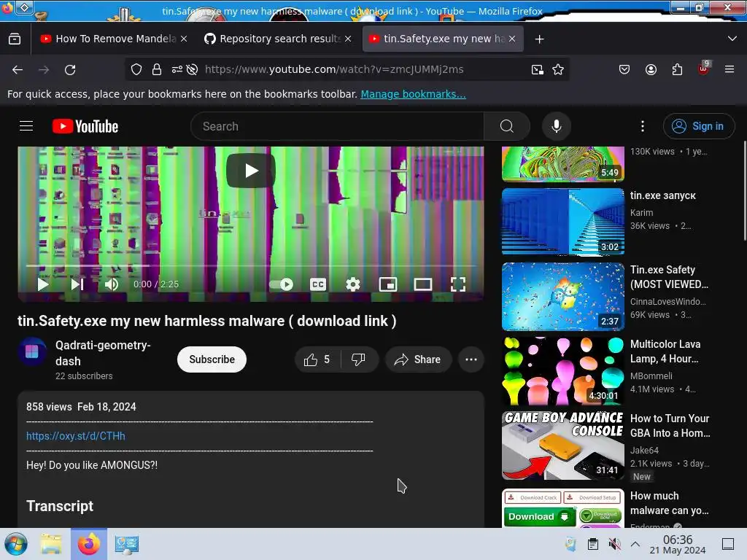View site security padlock info
Screen dimensions: 747x560
coord(157,69)
